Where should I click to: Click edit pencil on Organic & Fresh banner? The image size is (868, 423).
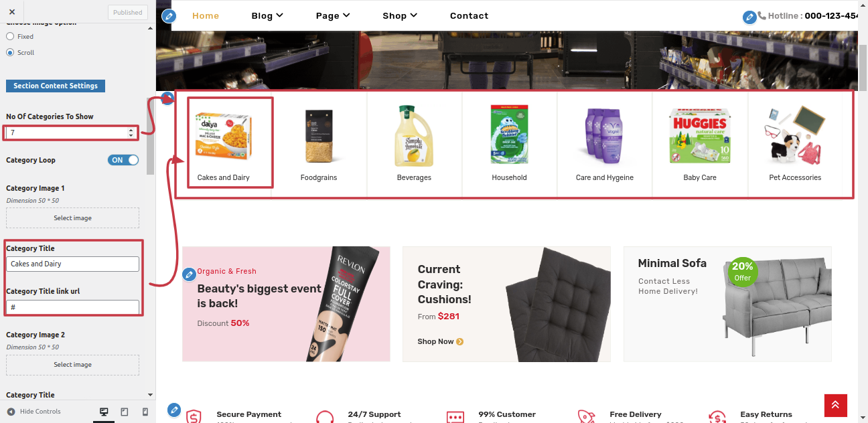click(x=190, y=274)
